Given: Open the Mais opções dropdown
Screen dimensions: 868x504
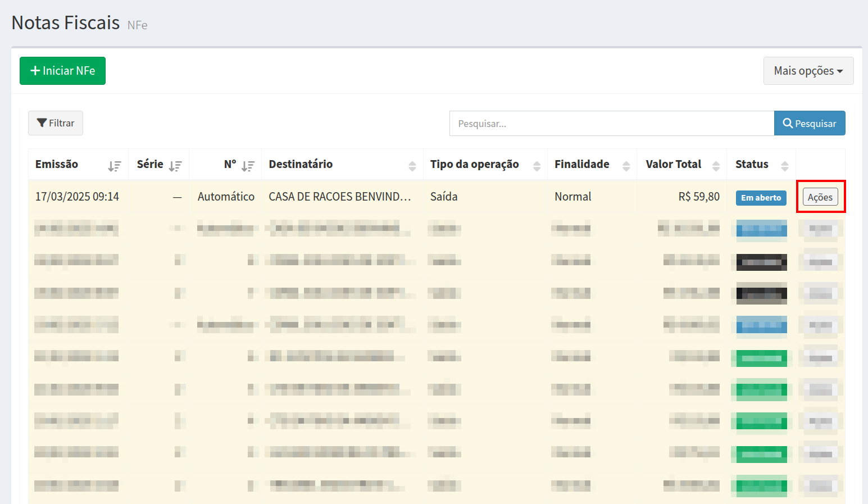Looking at the screenshot, I should tap(808, 71).
